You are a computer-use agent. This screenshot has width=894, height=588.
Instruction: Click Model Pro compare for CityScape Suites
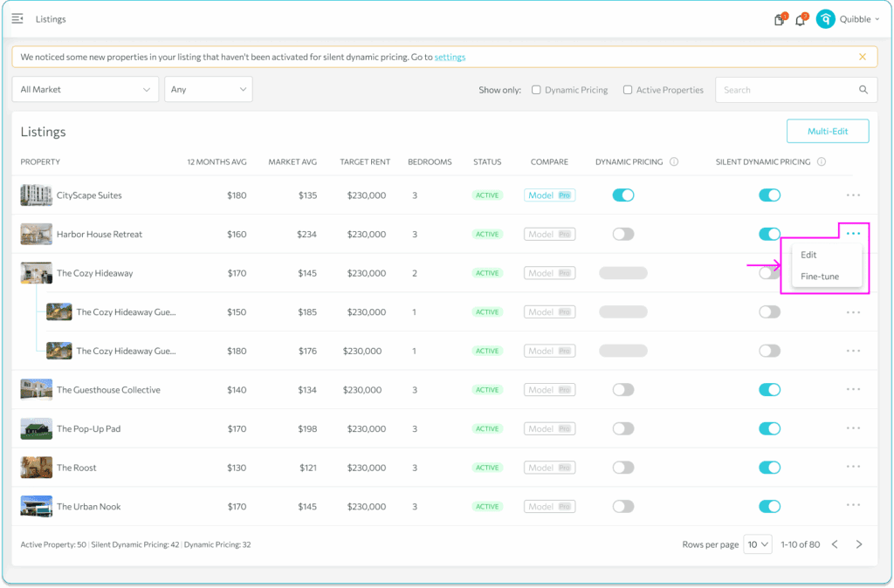549,195
